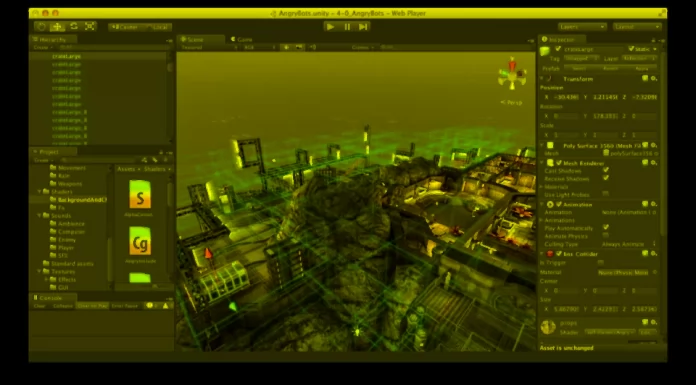The image size is (696, 385).
Task: Open the Layer dropdown in Inspector
Action: pos(639,58)
